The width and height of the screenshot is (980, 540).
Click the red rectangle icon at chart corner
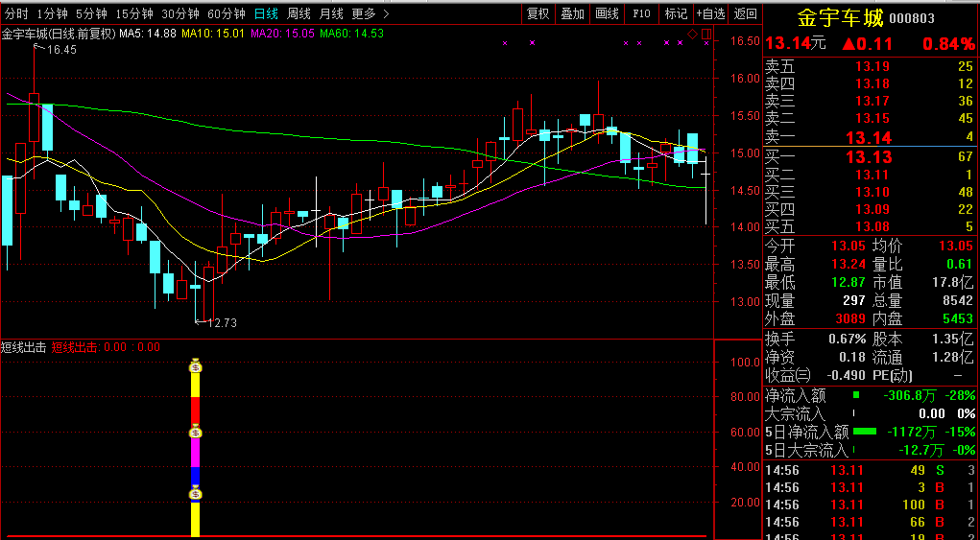click(705, 35)
